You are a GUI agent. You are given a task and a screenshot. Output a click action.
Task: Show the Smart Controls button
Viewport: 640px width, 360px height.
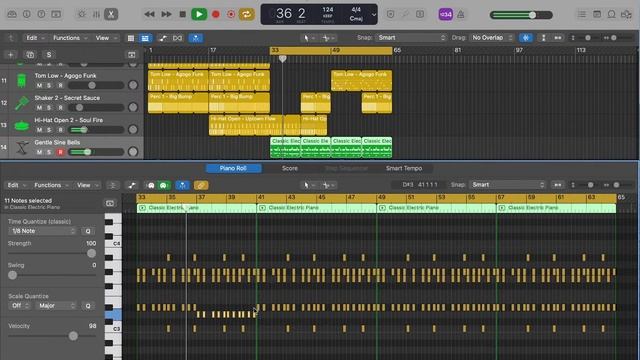(x=82, y=14)
